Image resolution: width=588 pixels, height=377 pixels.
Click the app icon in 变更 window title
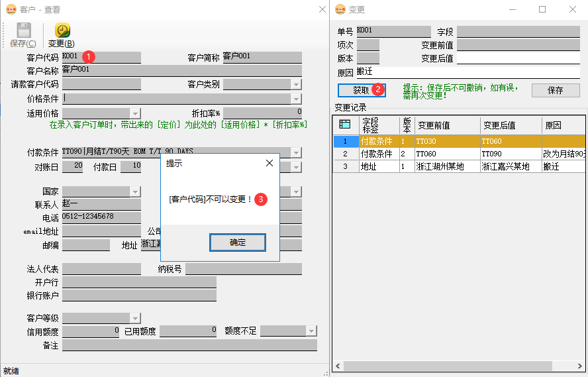pyautogui.click(x=340, y=9)
